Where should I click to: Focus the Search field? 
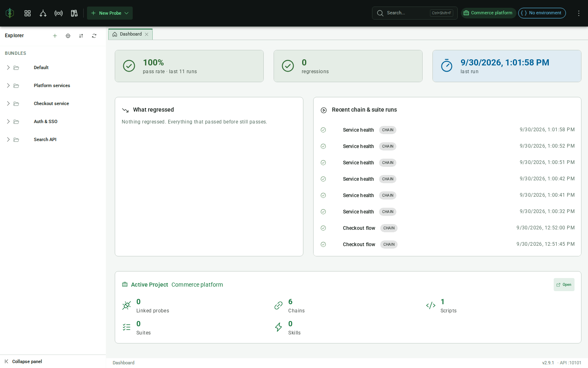click(414, 13)
